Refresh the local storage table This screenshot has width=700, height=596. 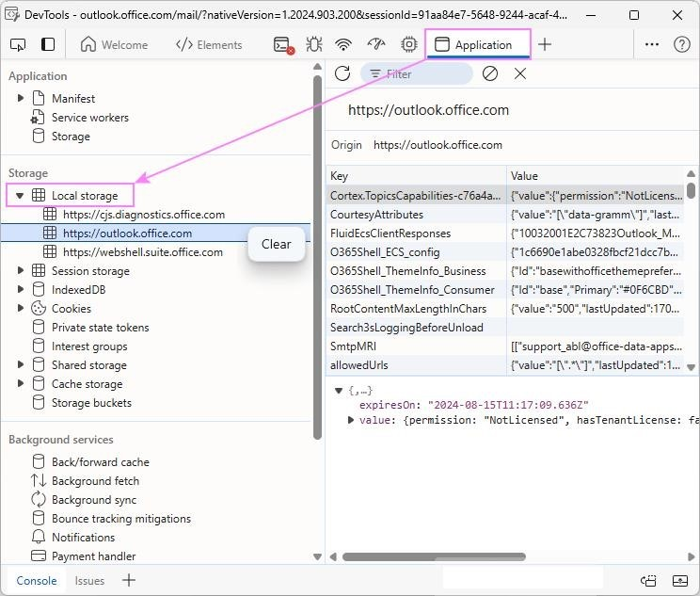point(342,73)
